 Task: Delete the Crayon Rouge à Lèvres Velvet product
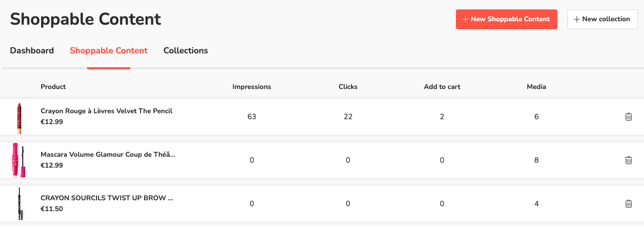[x=628, y=117]
